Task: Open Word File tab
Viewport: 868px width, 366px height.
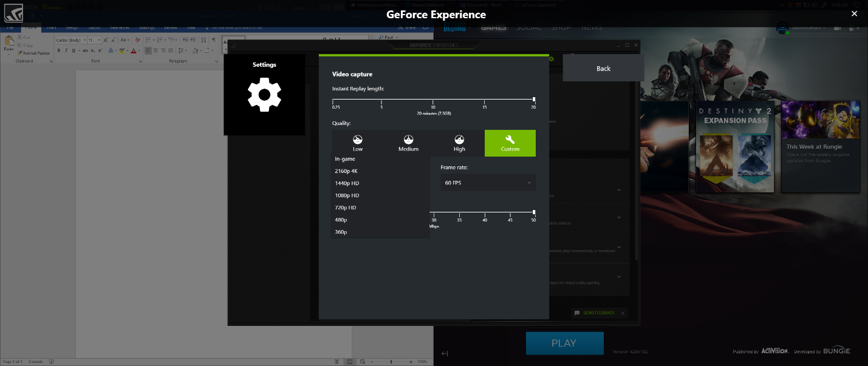Action: pyautogui.click(x=10, y=27)
